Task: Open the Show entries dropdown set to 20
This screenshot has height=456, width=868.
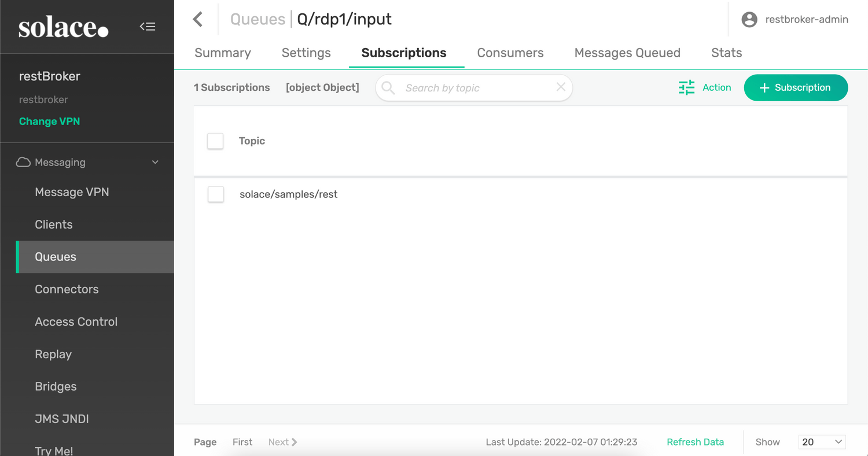Action: 822,442
